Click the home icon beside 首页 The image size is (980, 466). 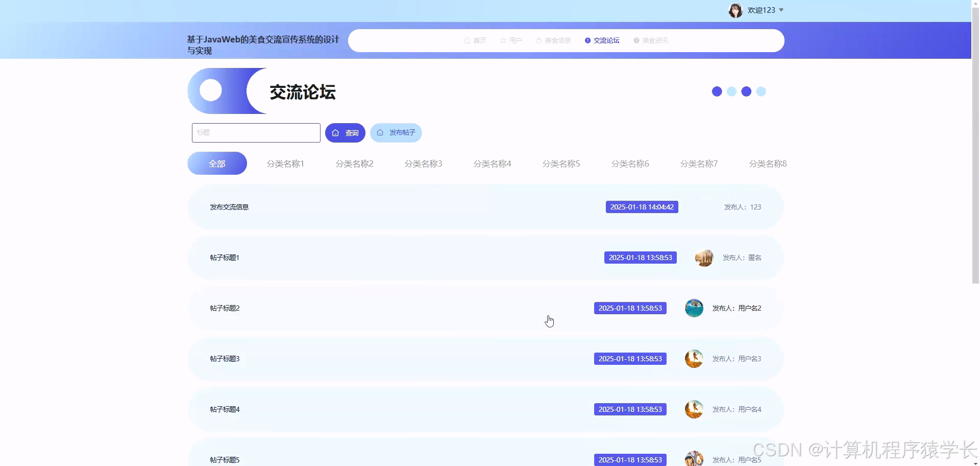pyautogui.click(x=467, y=40)
